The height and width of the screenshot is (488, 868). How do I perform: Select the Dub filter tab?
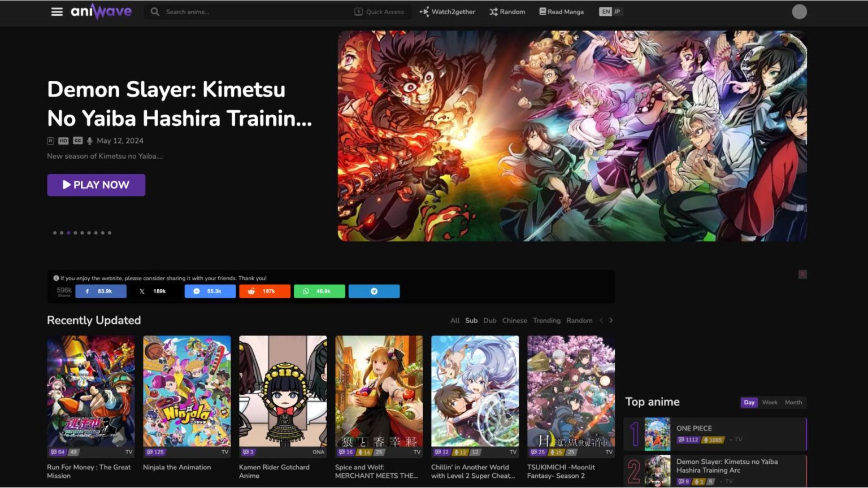(490, 320)
